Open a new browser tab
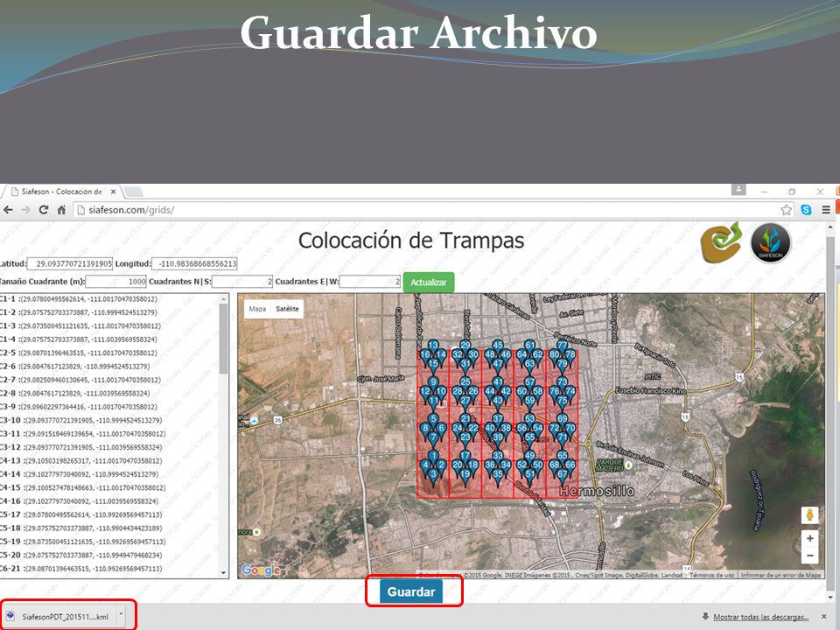840x630 pixels. point(133,192)
